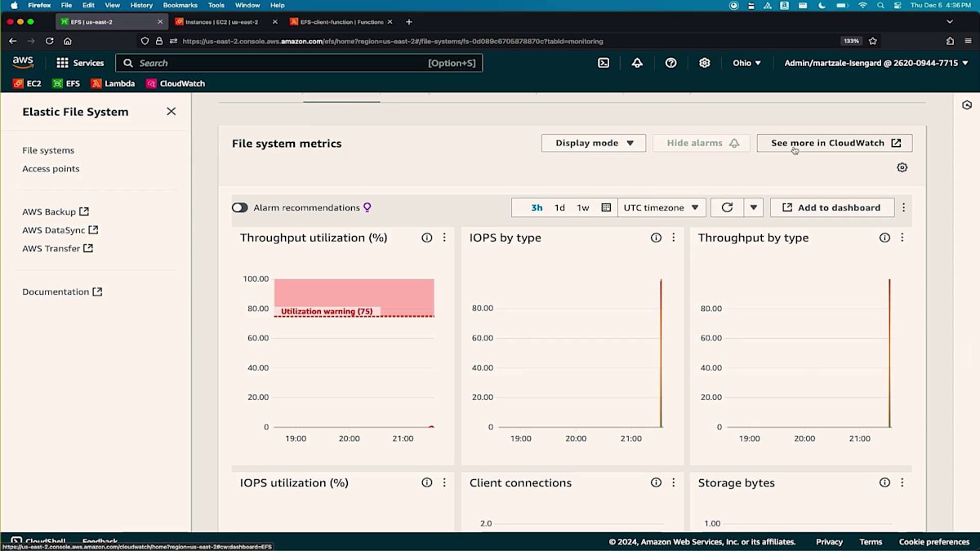Bookmark this page with the star icon
The width and height of the screenshot is (980, 551).
(873, 41)
